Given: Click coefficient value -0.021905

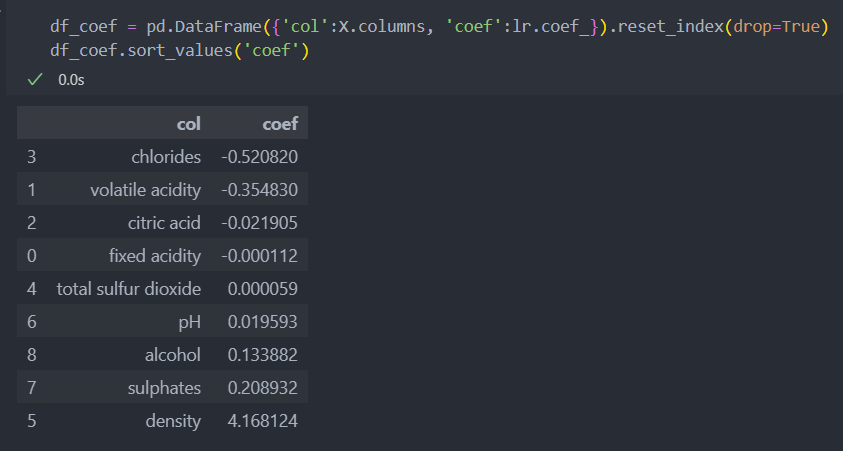Looking at the screenshot, I should coord(260,223).
